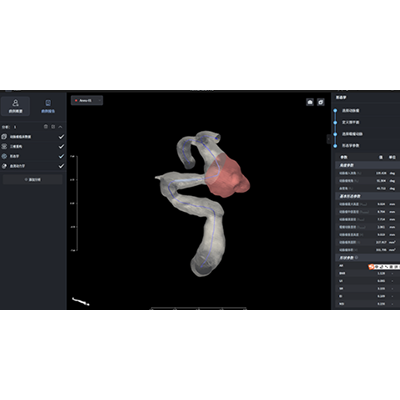
Task: Click the first blue step node in workflow
Action: pyautogui.click(x=335, y=111)
